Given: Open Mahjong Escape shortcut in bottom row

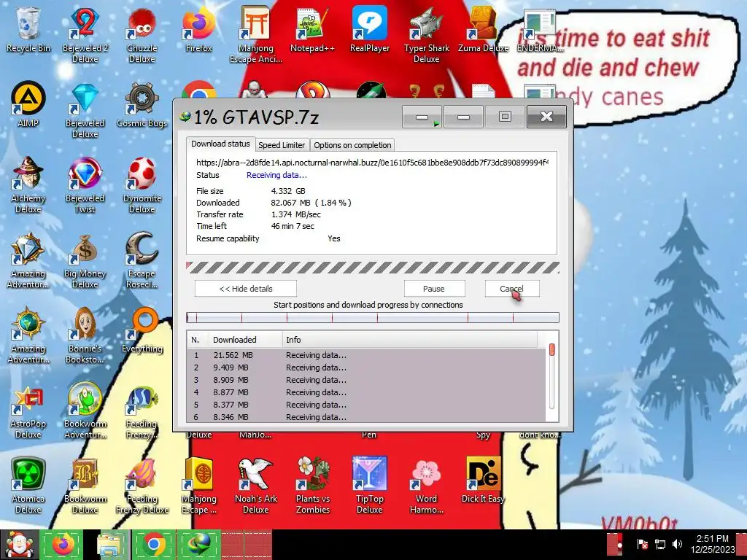Looking at the screenshot, I should tap(198, 486).
